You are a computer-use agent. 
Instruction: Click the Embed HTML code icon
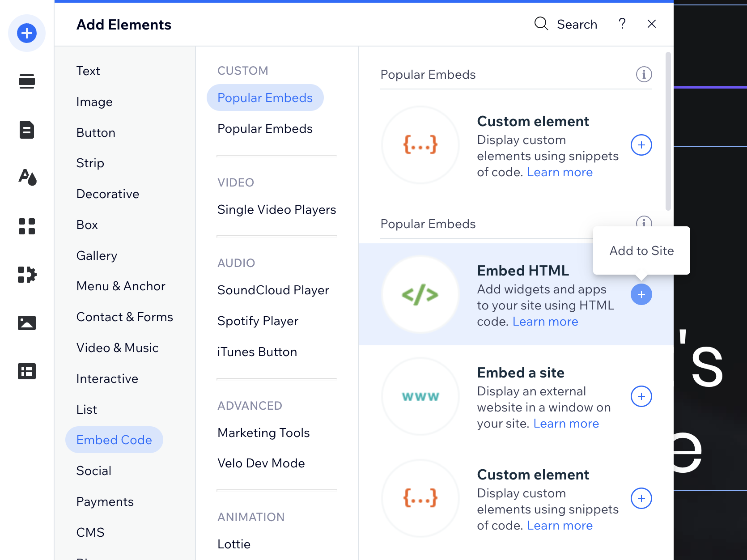pos(420,294)
